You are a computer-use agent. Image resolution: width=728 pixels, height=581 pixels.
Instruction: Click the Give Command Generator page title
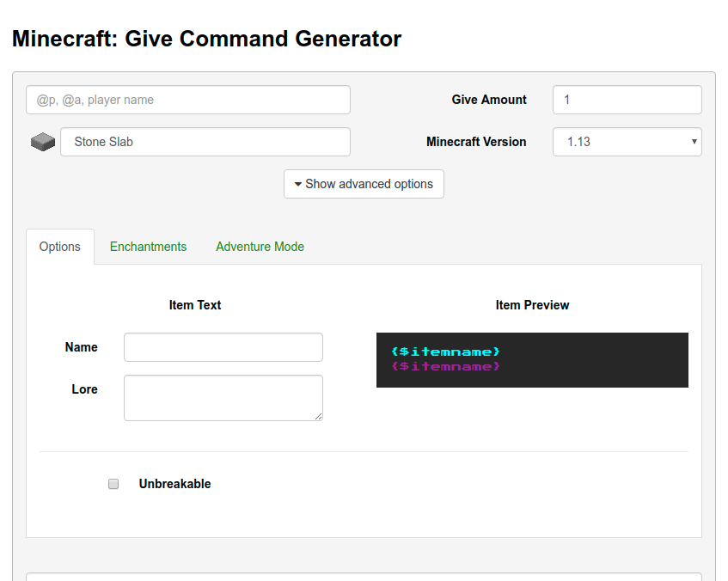(206, 39)
